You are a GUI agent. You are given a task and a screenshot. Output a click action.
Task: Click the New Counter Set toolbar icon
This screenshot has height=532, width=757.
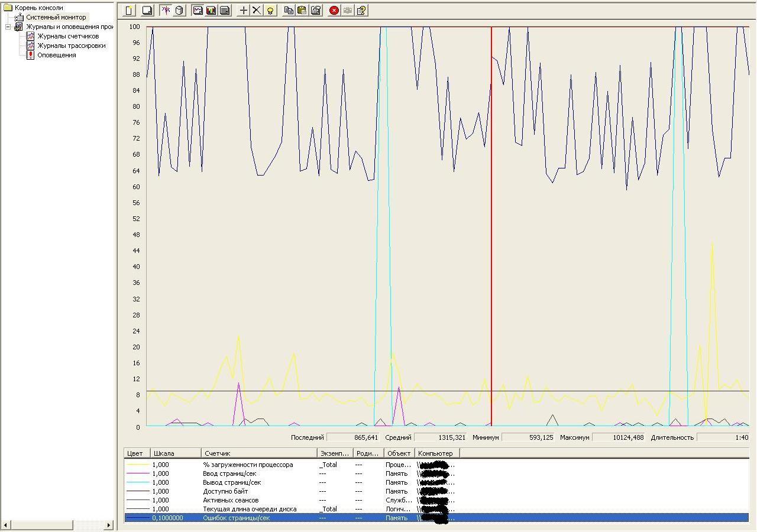pyautogui.click(x=129, y=10)
